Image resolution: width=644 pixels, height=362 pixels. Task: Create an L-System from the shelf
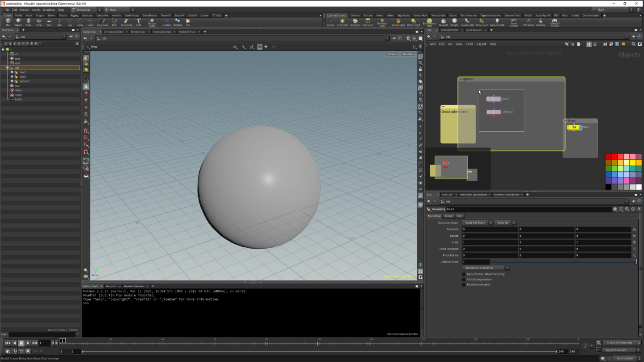[x=166, y=22]
